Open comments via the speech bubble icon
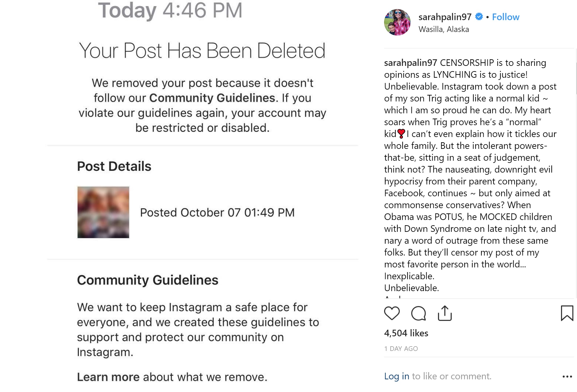 418,313
